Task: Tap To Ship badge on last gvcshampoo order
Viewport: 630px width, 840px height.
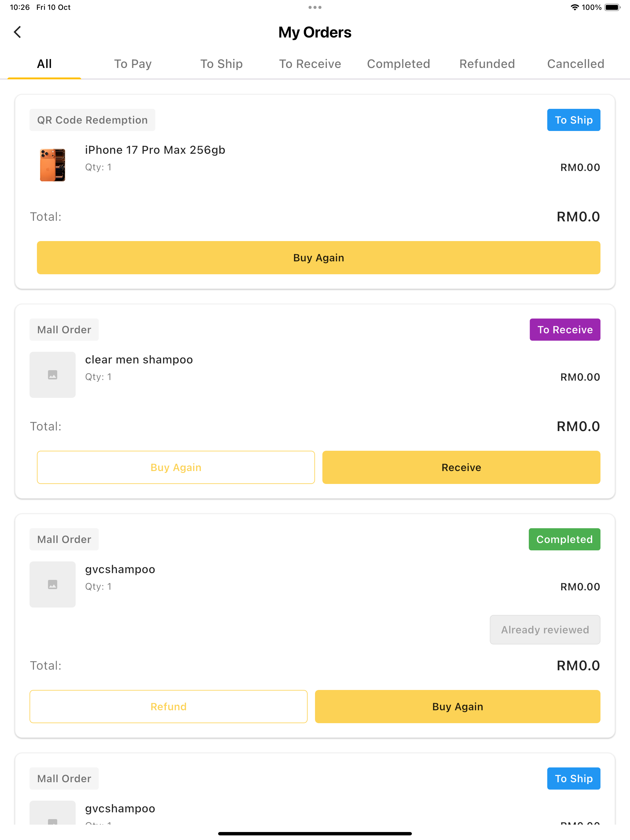Action: [x=574, y=779]
